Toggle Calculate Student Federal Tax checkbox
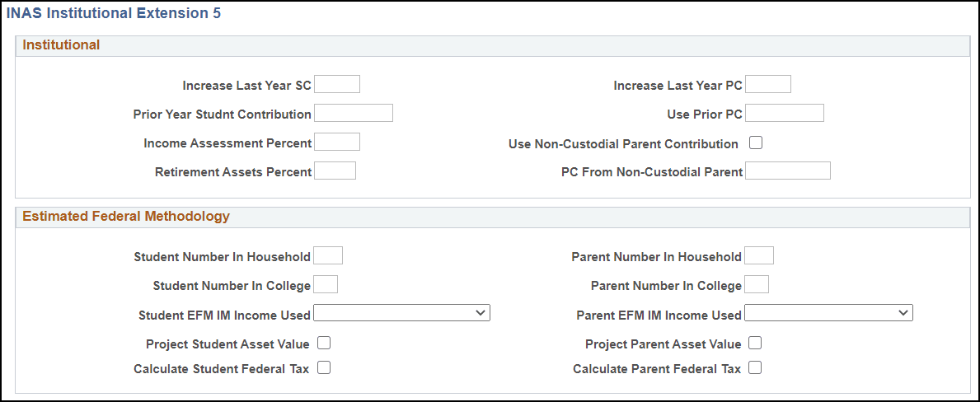980x402 pixels. click(x=324, y=368)
